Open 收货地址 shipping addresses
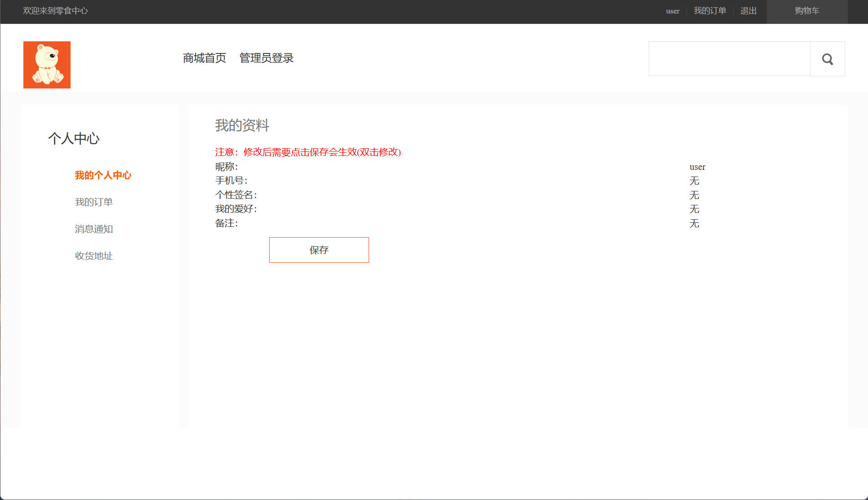 point(93,256)
